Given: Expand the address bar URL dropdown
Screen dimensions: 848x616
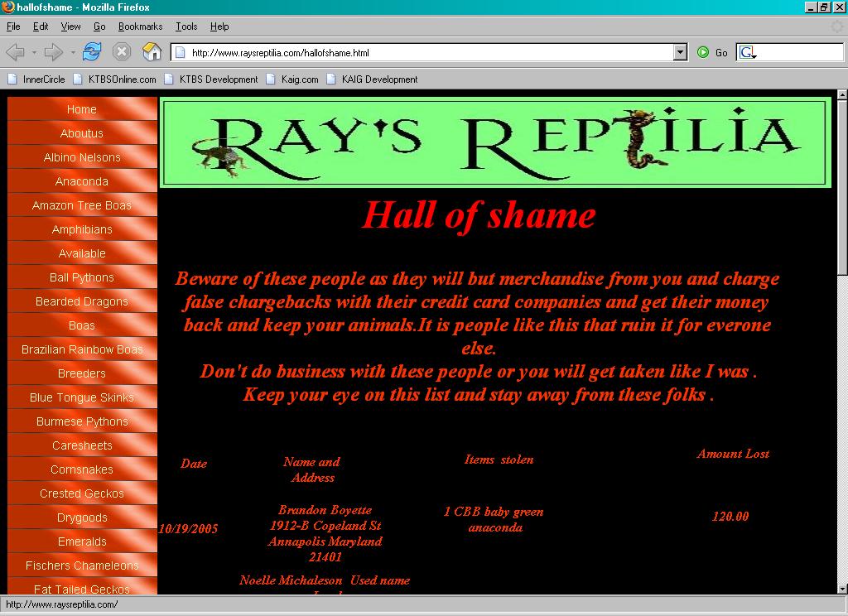Looking at the screenshot, I should [680, 52].
